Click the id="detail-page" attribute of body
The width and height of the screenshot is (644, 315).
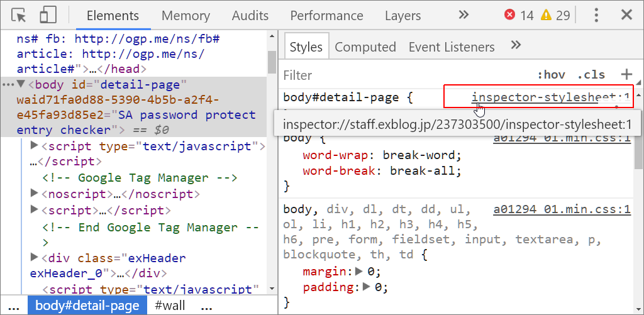pos(130,85)
